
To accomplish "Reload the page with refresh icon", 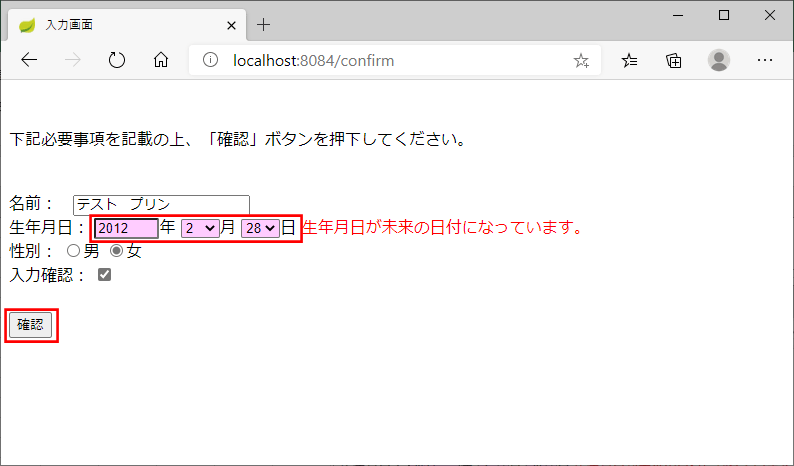I will click(117, 60).
